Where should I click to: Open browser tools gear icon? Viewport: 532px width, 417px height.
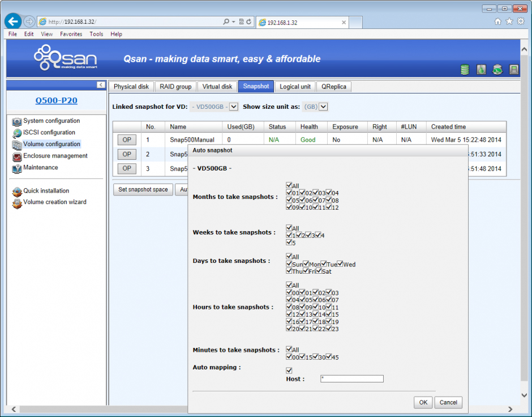click(521, 22)
